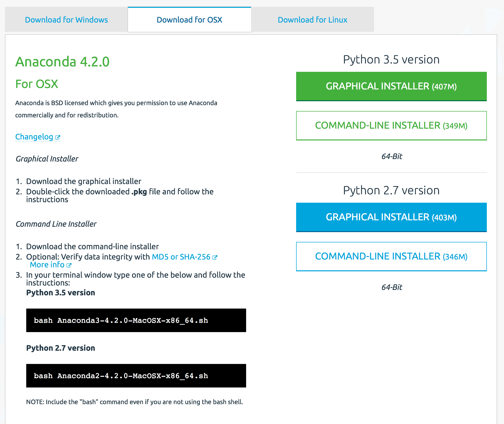Select the Download for Linux tab
This screenshot has width=504, height=424.
pyautogui.click(x=313, y=20)
